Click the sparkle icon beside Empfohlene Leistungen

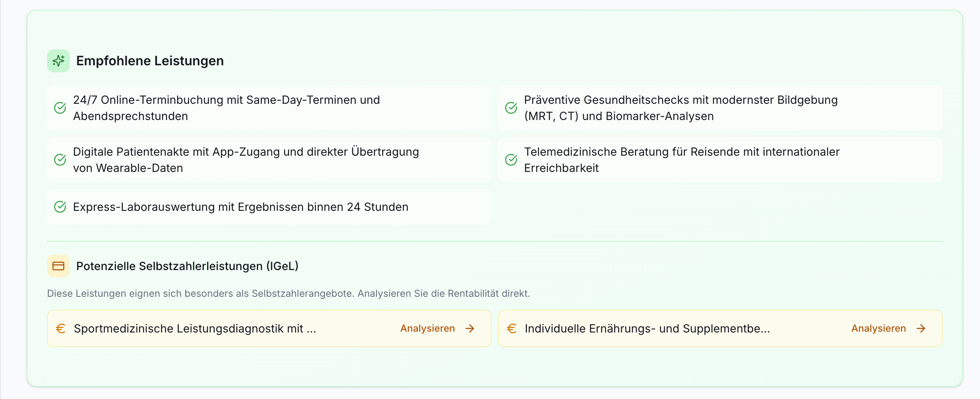[58, 61]
